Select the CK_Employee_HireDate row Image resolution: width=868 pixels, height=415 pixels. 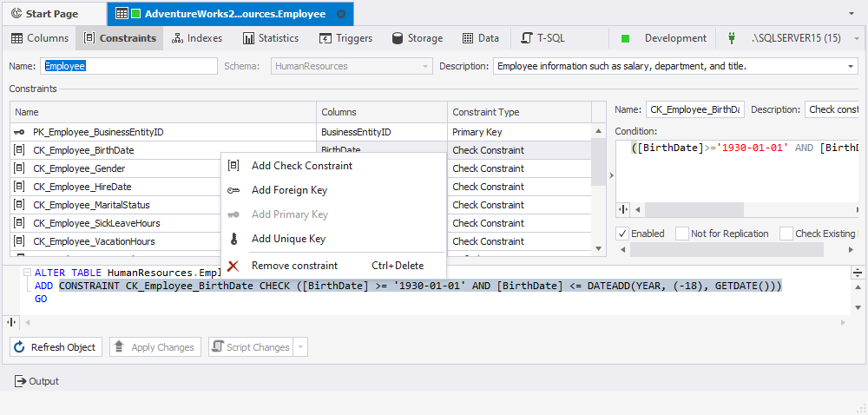point(115,187)
